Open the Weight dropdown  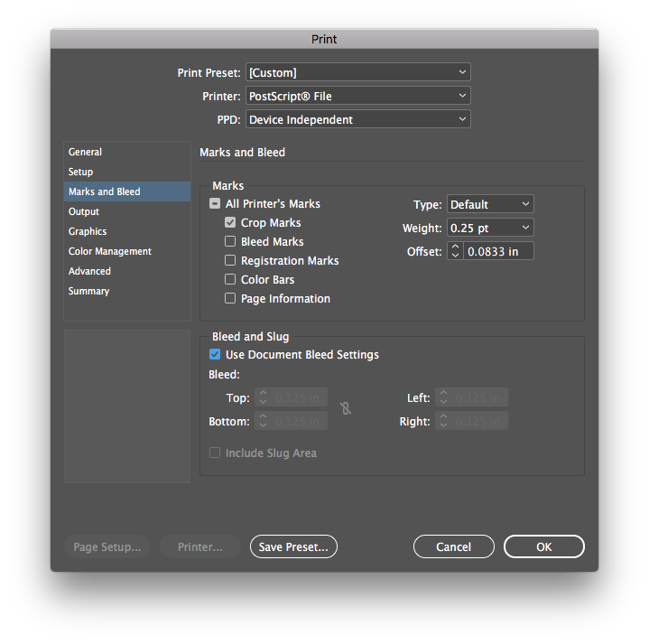pyautogui.click(x=490, y=228)
